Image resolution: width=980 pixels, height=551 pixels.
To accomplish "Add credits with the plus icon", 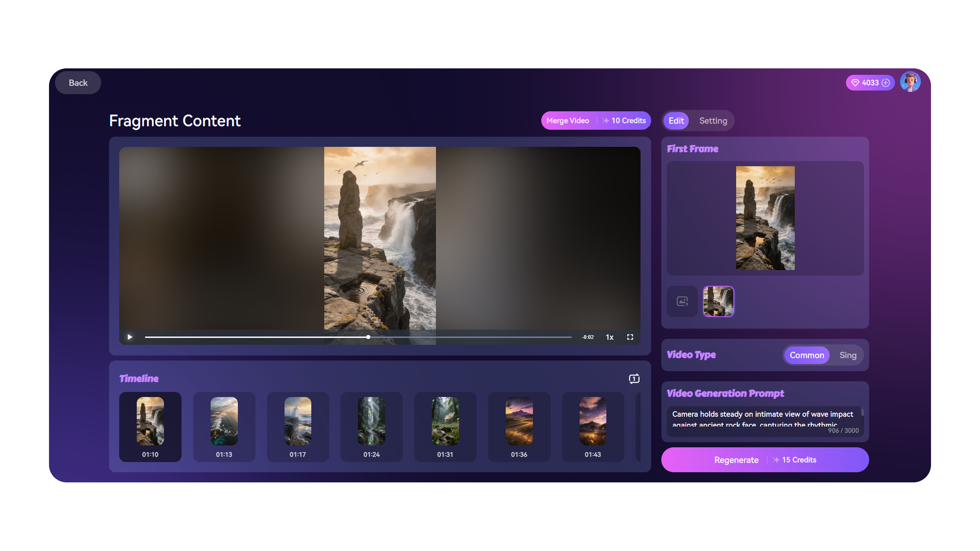I will [x=886, y=82].
